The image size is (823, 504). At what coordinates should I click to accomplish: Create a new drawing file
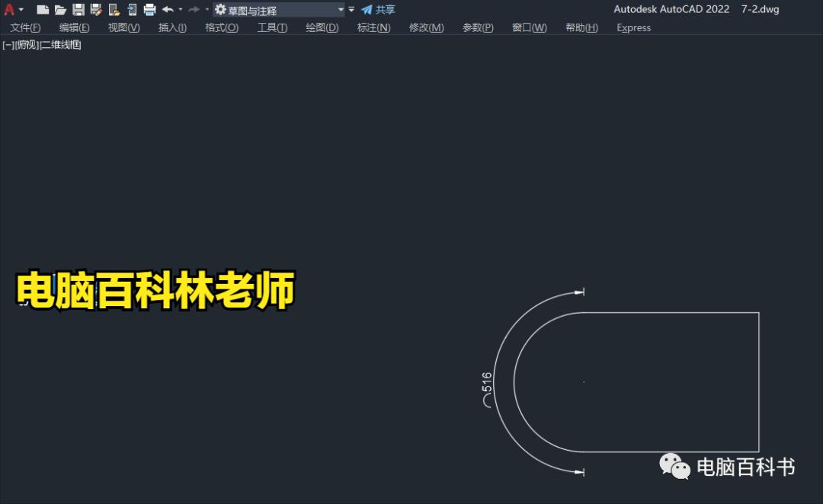(42, 9)
